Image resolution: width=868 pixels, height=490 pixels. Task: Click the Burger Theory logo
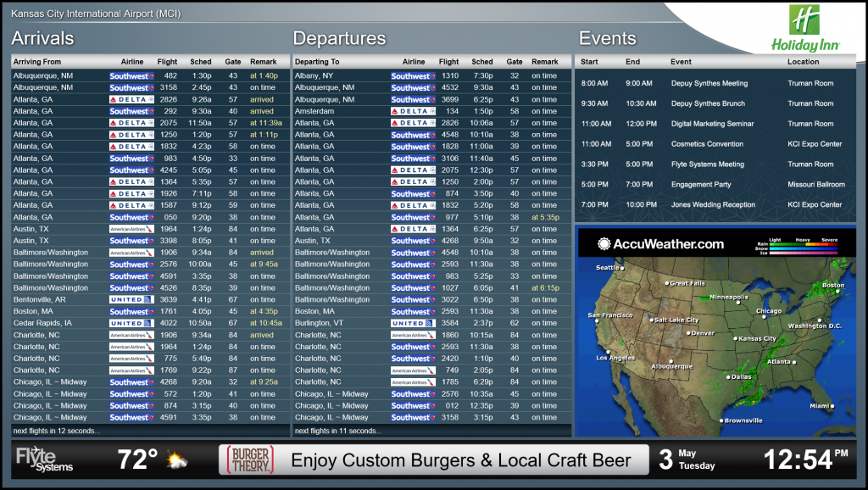click(248, 459)
